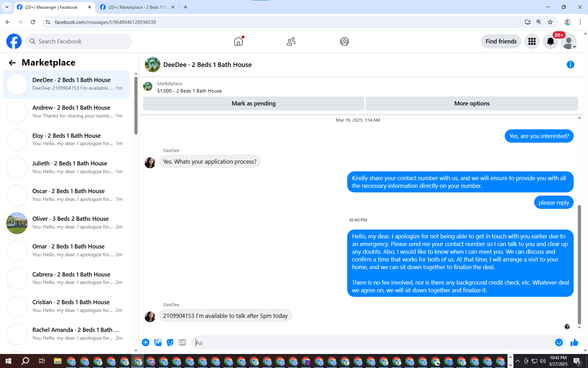The width and height of the screenshot is (588, 368).
Task: Navigate back in browser history
Action: point(8,22)
